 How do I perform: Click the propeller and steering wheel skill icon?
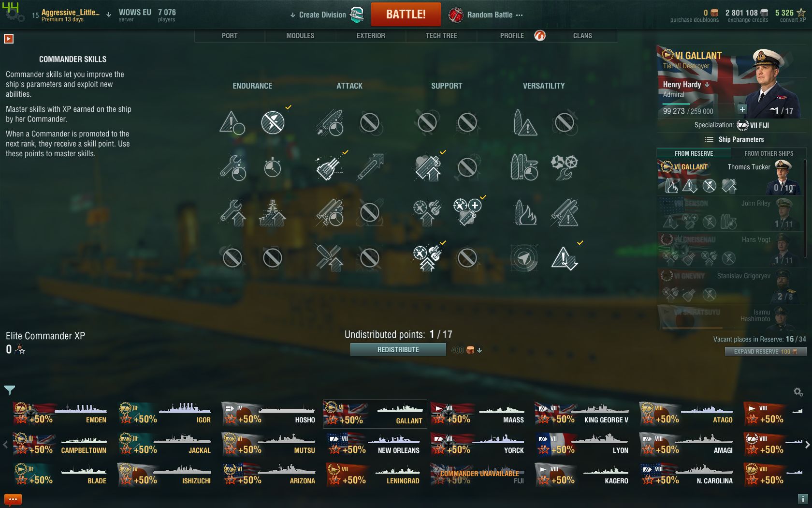point(564,167)
